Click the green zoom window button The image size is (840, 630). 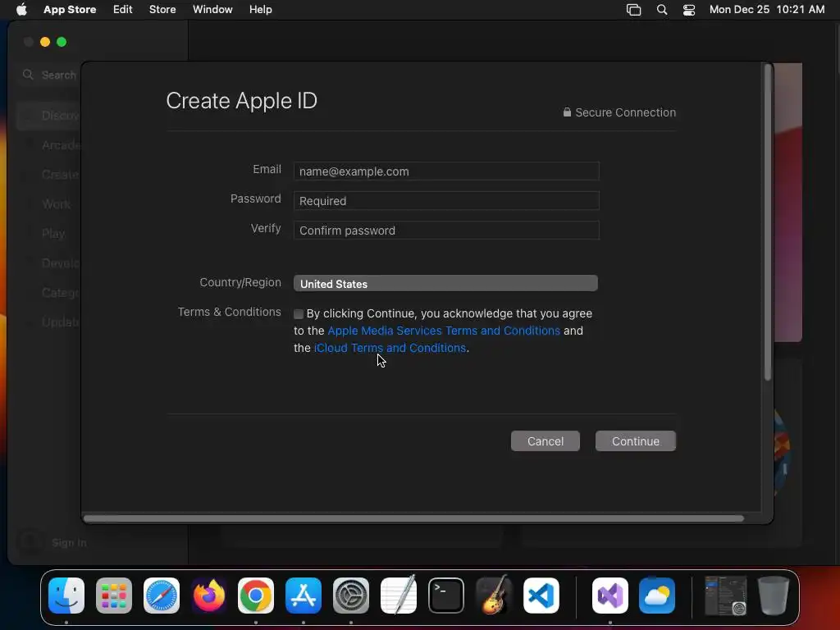(x=62, y=42)
